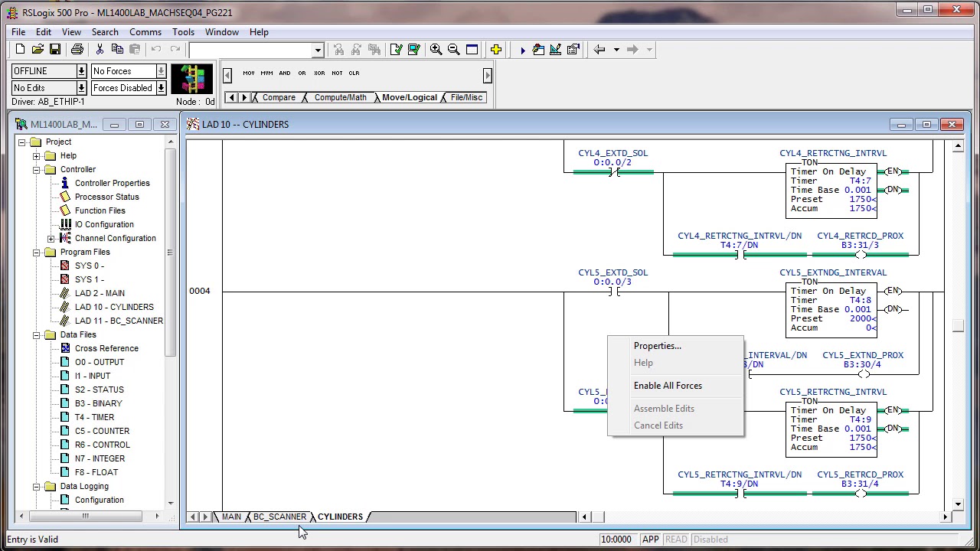Click the Cut scissors icon
The width and height of the screenshot is (980, 551).
click(100, 50)
